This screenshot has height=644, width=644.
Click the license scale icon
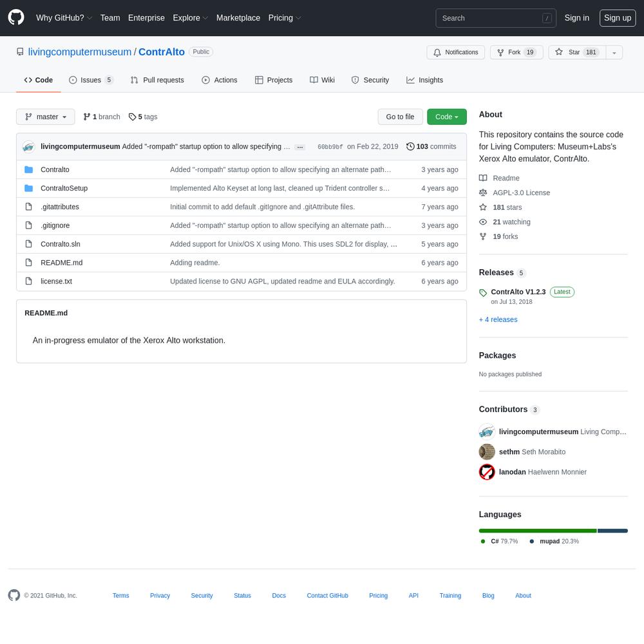[x=483, y=193]
